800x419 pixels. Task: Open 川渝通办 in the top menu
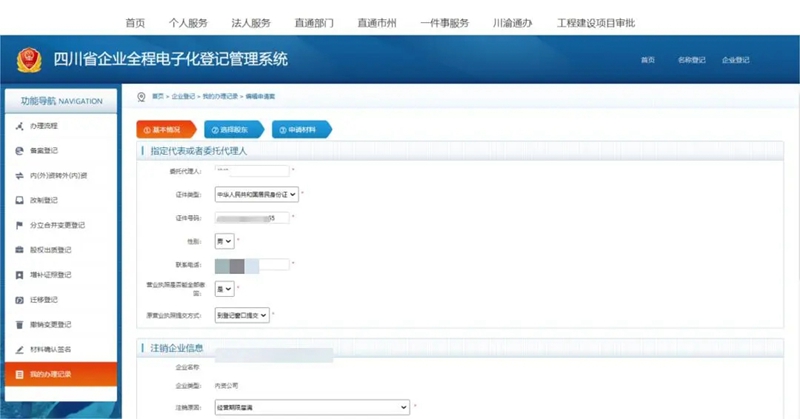513,23
